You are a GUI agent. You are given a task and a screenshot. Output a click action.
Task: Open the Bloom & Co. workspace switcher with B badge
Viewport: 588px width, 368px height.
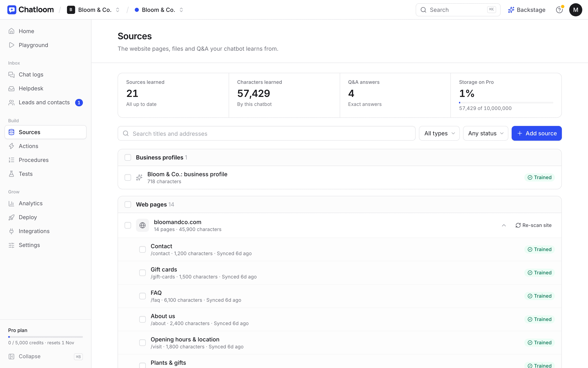coord(93,10)
